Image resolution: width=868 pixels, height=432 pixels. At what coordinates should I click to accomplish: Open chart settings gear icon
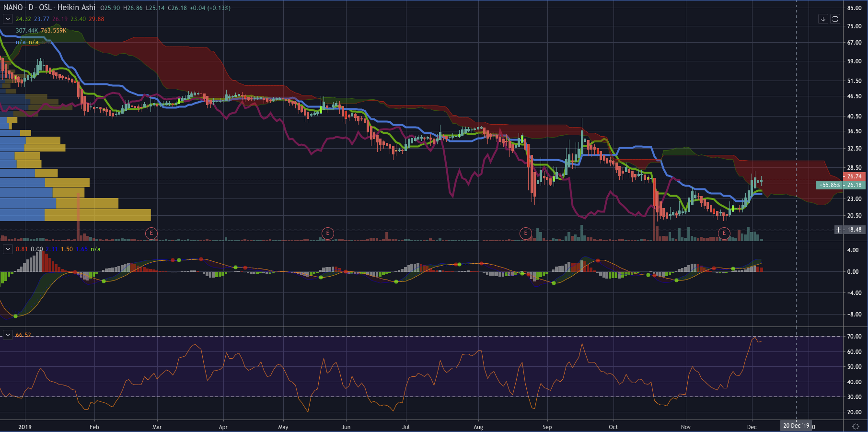coord(856,426)
